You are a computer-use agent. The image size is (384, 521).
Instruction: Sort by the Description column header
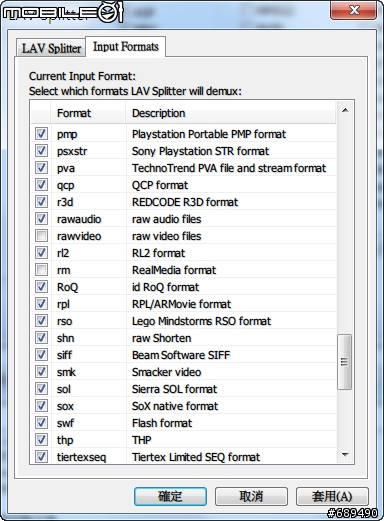[231, 113]
